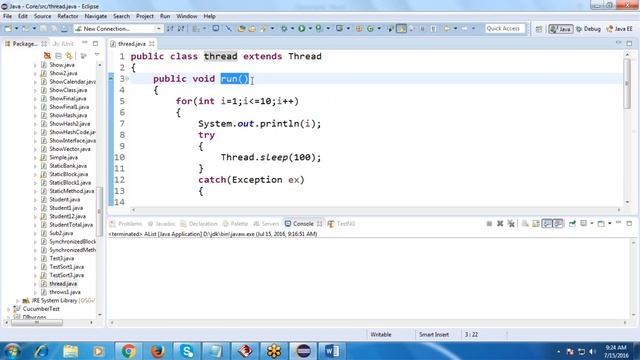Viewport: 640px width, 360px height.
Task: Switch to the TestNG tab
Action: [342, 224]
